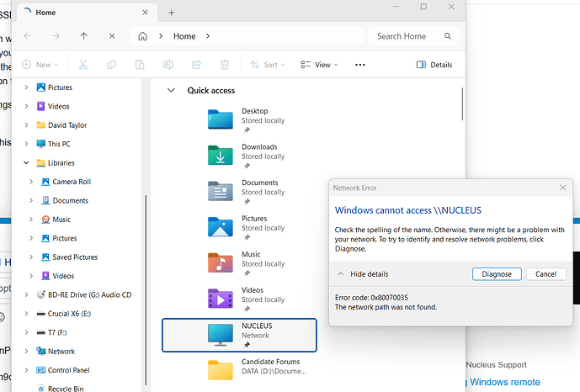Open the See more three-dots menu
Screen dimensions: 580x392
tap(360, 65)
